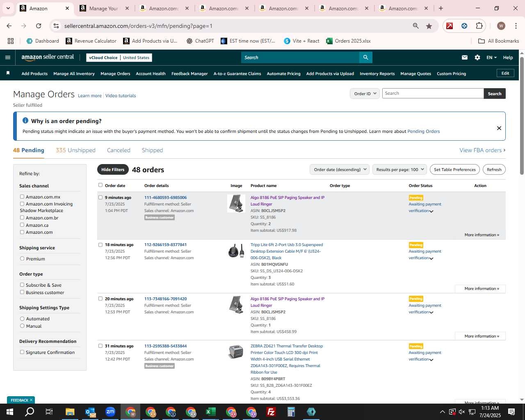Open Manage All Inventory menu item
The height and width of the screenshot is (420, 525).
[x=74, y=73]
